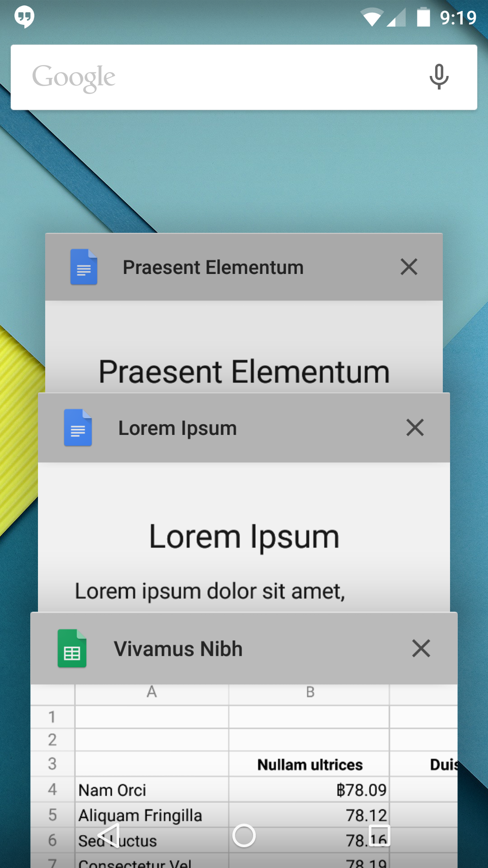Tap the 9:19 clock
This screenshot has height=868, width=488.
[458, 18]
